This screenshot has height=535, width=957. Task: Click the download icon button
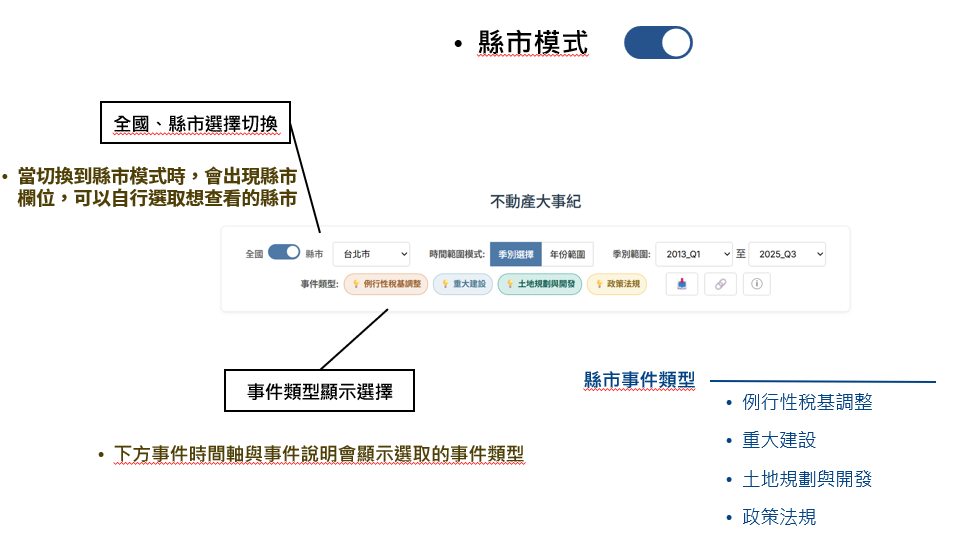point(682,284)
